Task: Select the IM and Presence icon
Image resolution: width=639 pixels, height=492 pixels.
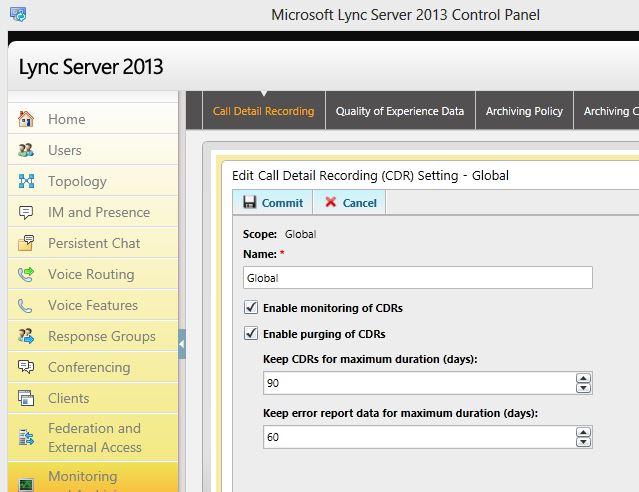Action: 26,212
